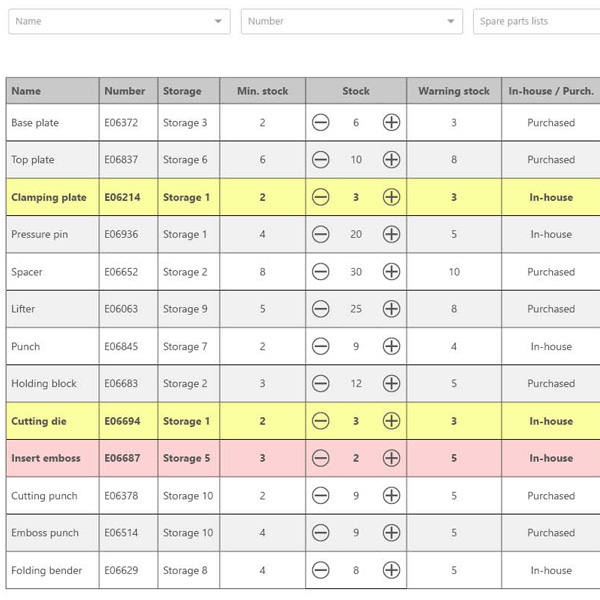Increase stock for Folding bender
The height and width of the screenshot is (600, 600).
(391, 570)
